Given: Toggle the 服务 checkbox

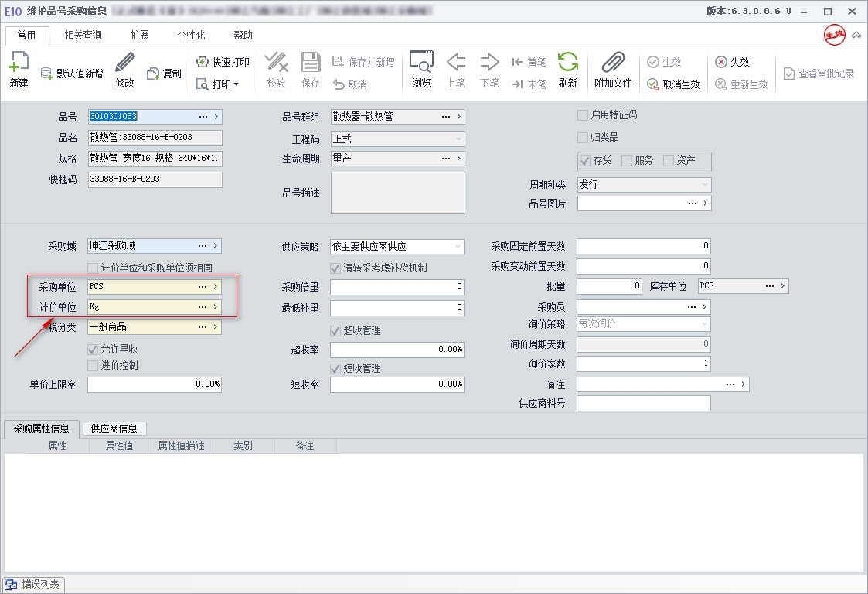Looking at the screenshot, I should pos(627,161).
